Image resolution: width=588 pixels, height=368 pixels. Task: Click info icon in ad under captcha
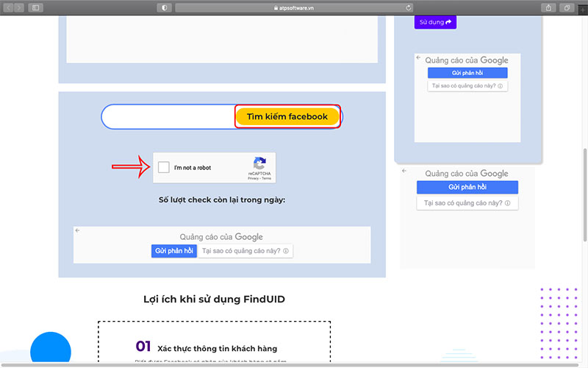click(286, 251)
